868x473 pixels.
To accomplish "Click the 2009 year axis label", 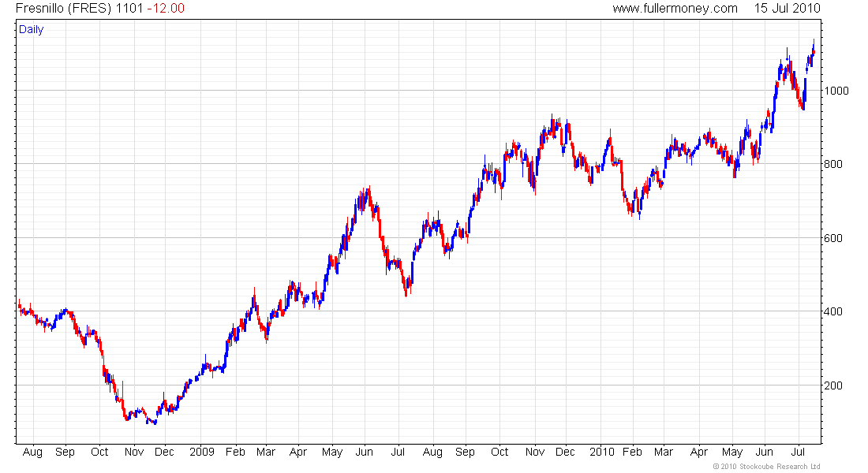I will [x=202, y=452].
